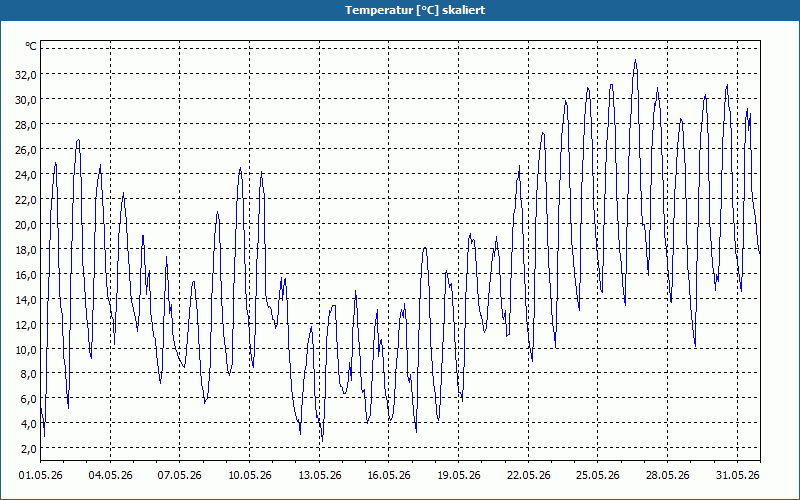Click the 18,0 y-axis label
Image resolution: width=800 pixels, height=500 pixels.
click(26, 249)
